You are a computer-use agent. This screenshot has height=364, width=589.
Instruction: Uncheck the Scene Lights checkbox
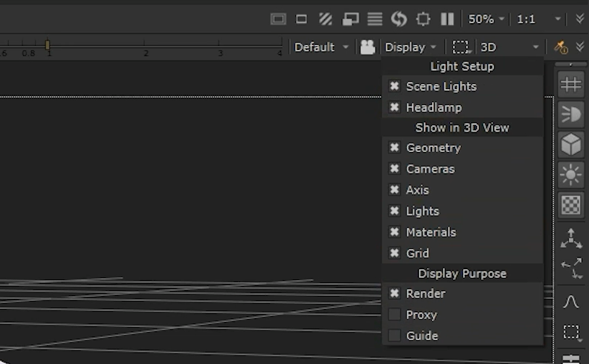point(394,86)
